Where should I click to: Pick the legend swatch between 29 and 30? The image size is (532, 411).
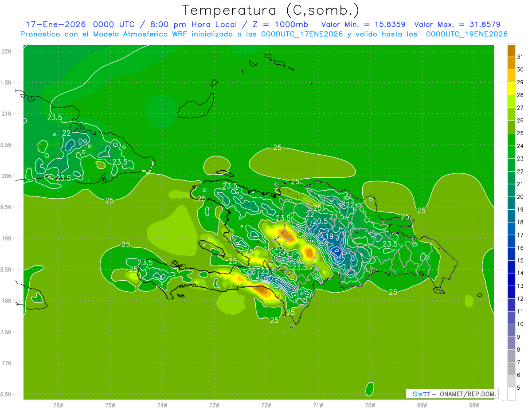tap(511, 76)
